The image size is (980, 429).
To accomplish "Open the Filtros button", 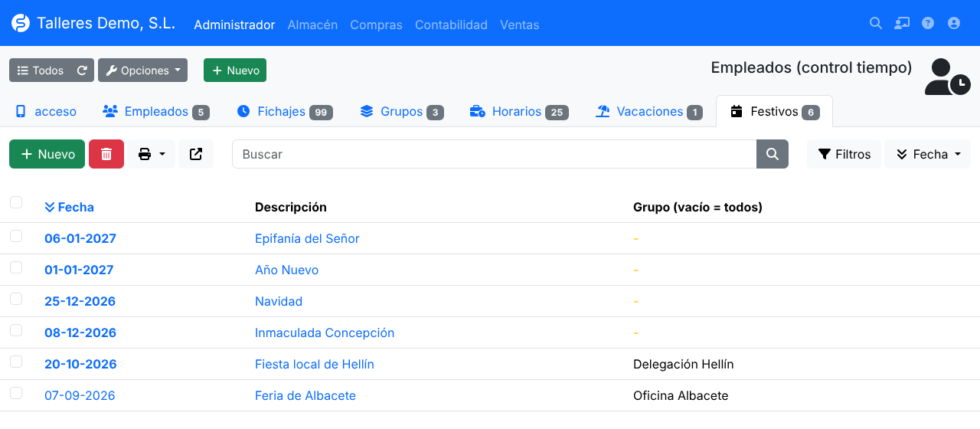I will (x=844, y=154).
